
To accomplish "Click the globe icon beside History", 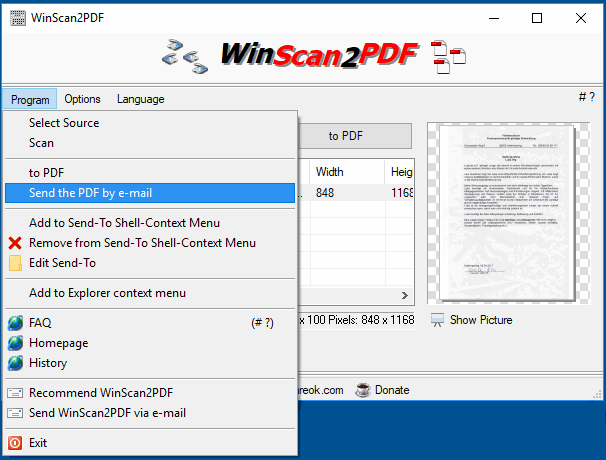I will 15,363.
